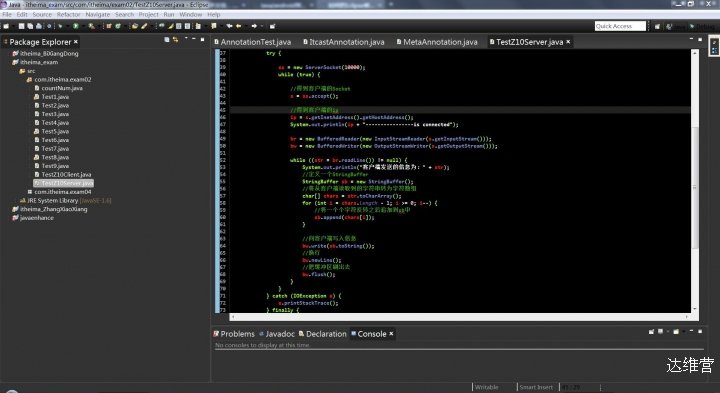Click the New Java Package toolbar icon

click(109, 26)
